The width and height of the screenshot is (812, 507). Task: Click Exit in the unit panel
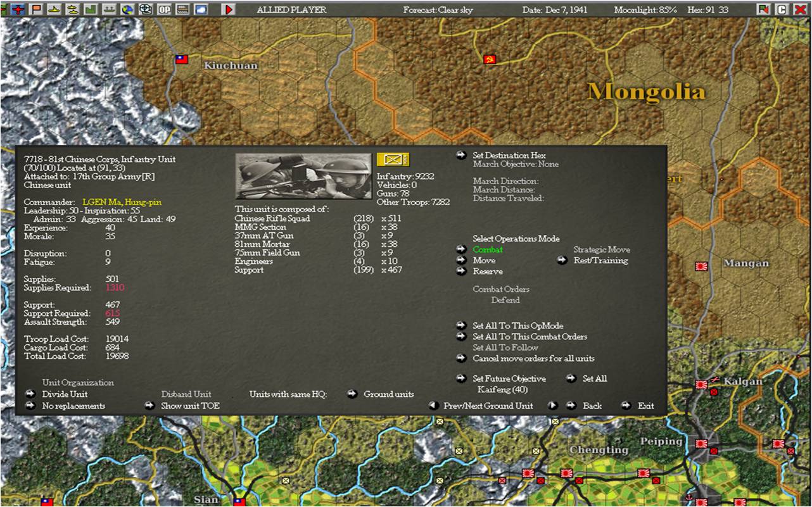coord(645,406)
